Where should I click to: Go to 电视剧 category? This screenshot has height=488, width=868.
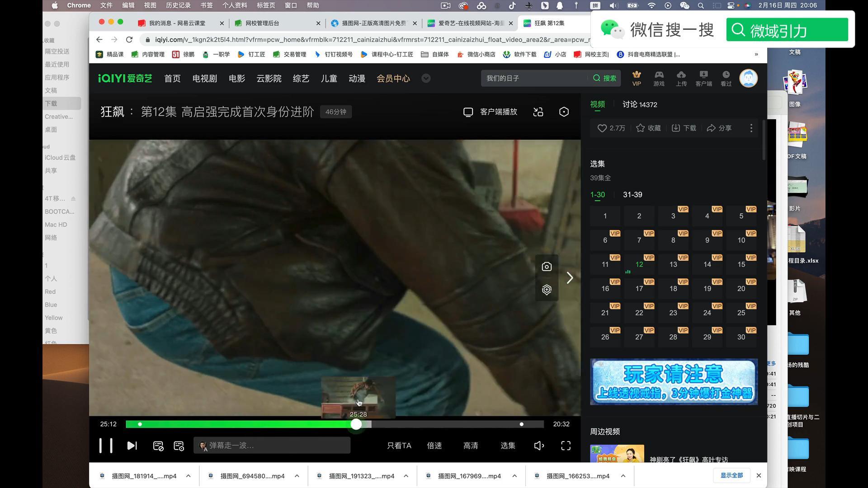tap(204, 79)
